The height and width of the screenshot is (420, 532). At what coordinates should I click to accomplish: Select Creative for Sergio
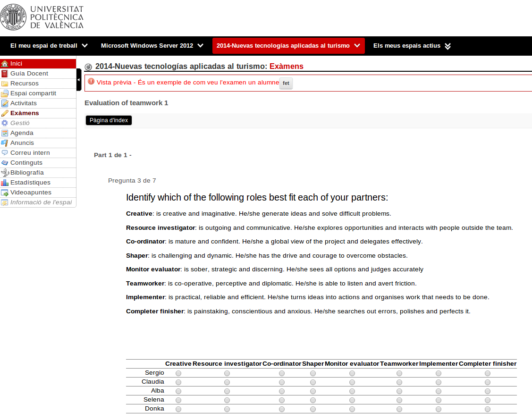178,373
